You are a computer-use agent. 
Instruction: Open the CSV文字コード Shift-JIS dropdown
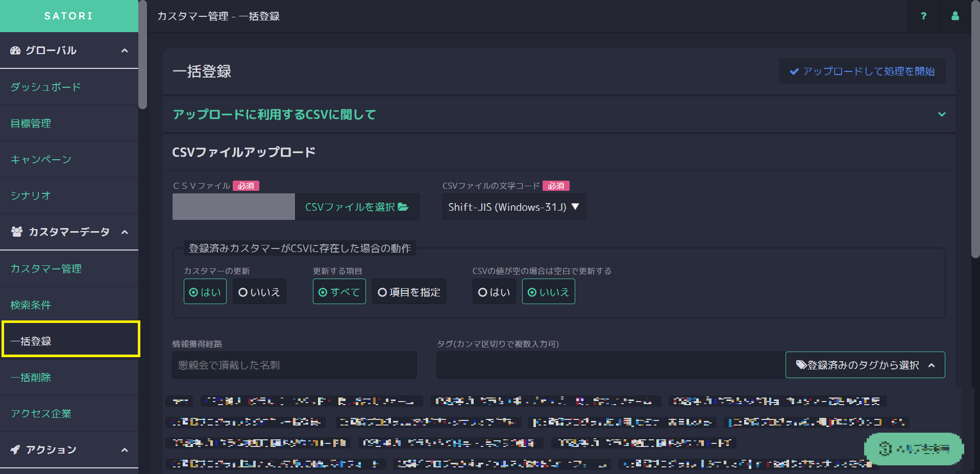point(514,207)
